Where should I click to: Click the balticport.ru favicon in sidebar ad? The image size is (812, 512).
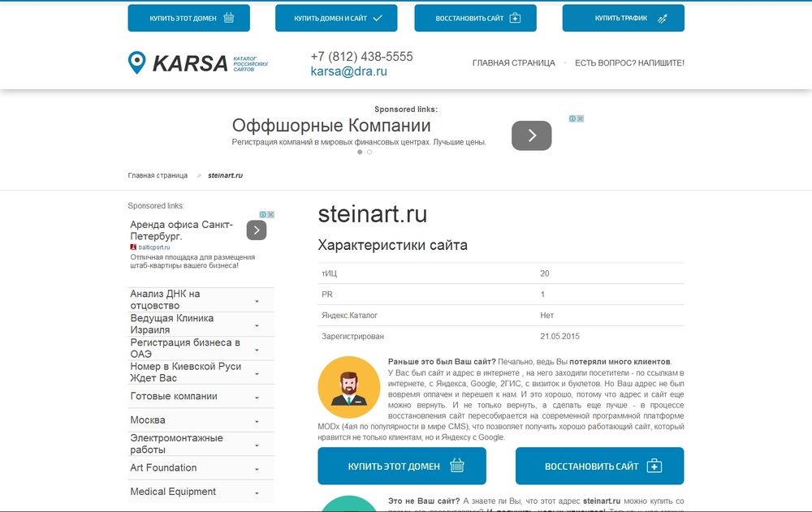click(x=133, y=247)
